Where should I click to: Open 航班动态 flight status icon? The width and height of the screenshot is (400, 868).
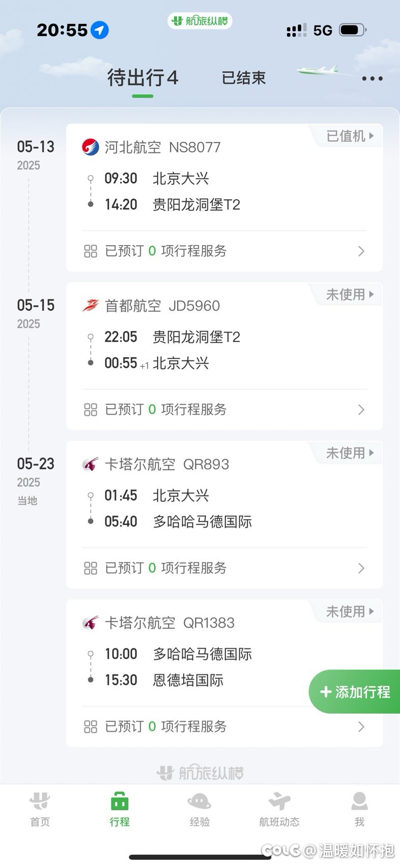pos(279,801)
